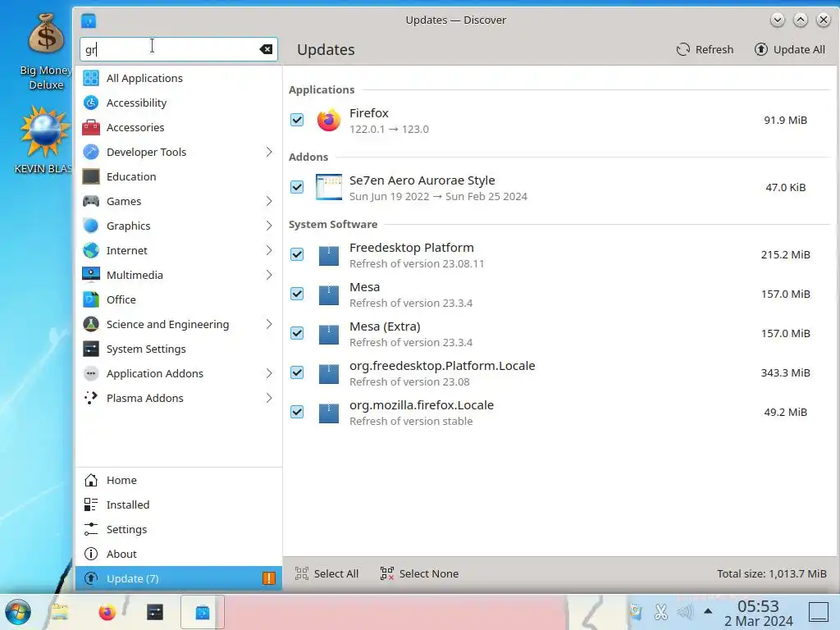
Task: Open the About page
Action: [178, 554]
